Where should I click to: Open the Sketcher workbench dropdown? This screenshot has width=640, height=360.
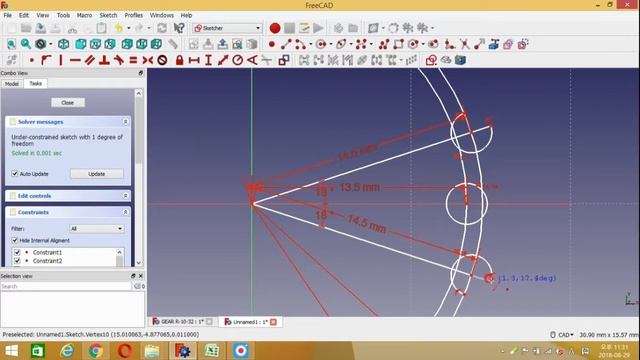[x=227, y=28]
